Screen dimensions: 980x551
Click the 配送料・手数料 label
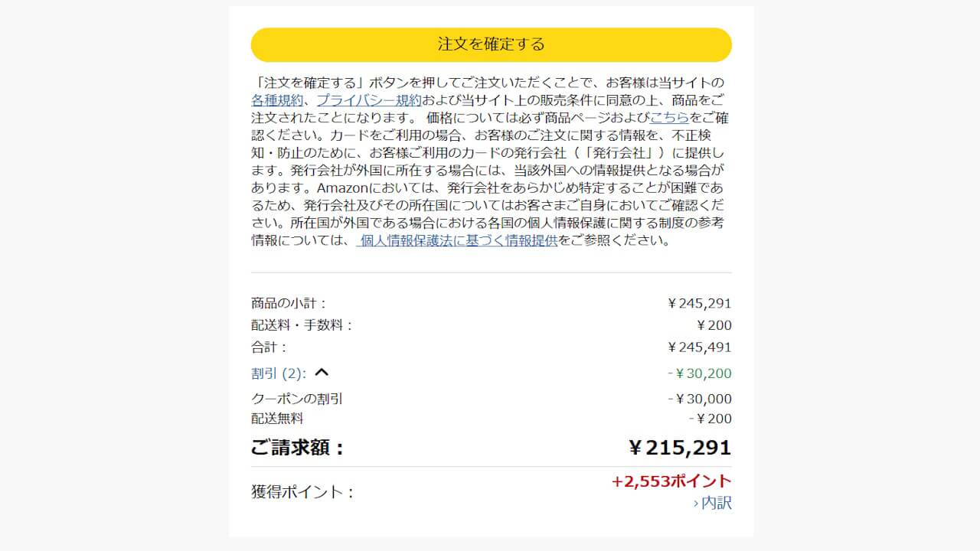(302, 325)
